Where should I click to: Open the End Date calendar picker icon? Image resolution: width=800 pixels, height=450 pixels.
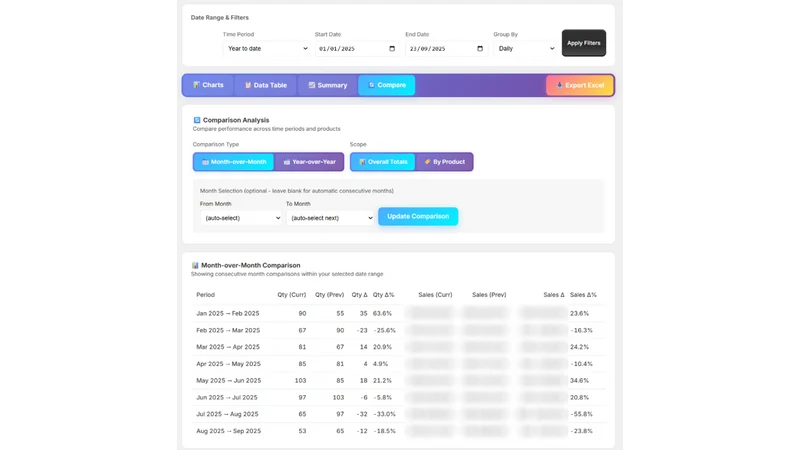point(480,48)
